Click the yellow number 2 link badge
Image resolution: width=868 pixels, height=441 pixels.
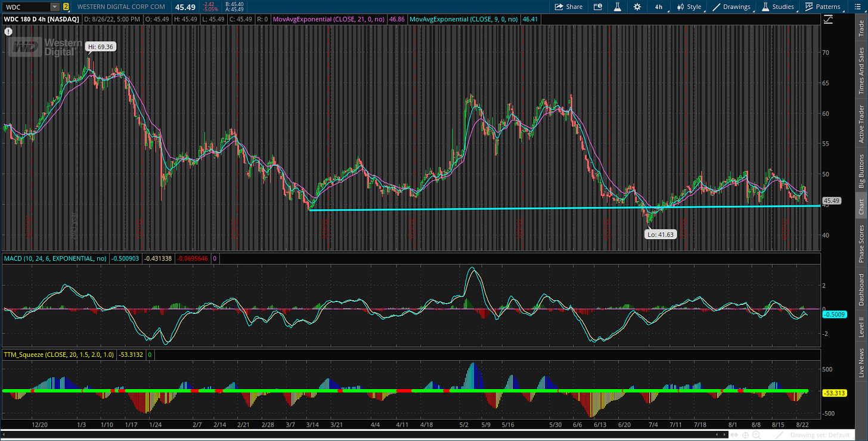[x=66, y=7]
